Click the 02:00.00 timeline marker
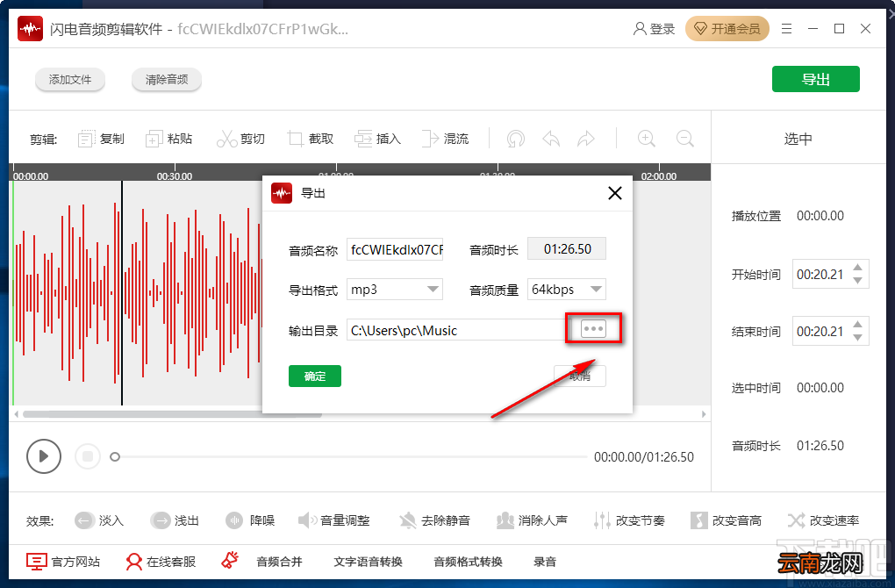 [659, 176]
